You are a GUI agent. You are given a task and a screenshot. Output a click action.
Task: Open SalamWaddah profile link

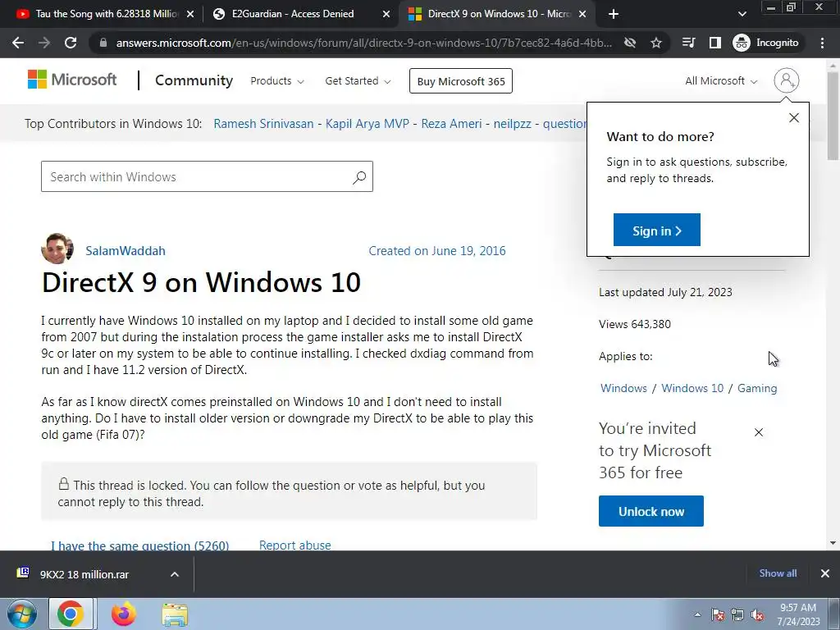(x=126, y=251)
